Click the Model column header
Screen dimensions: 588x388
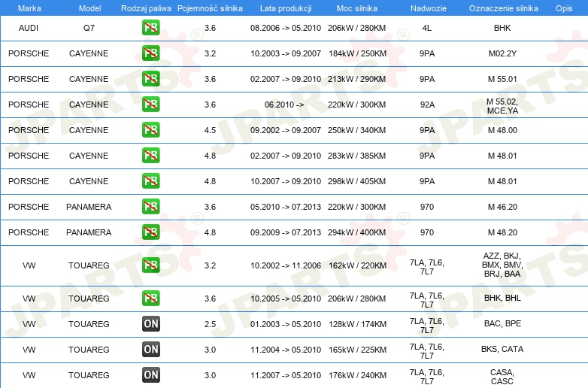click(x=89, y=8)
